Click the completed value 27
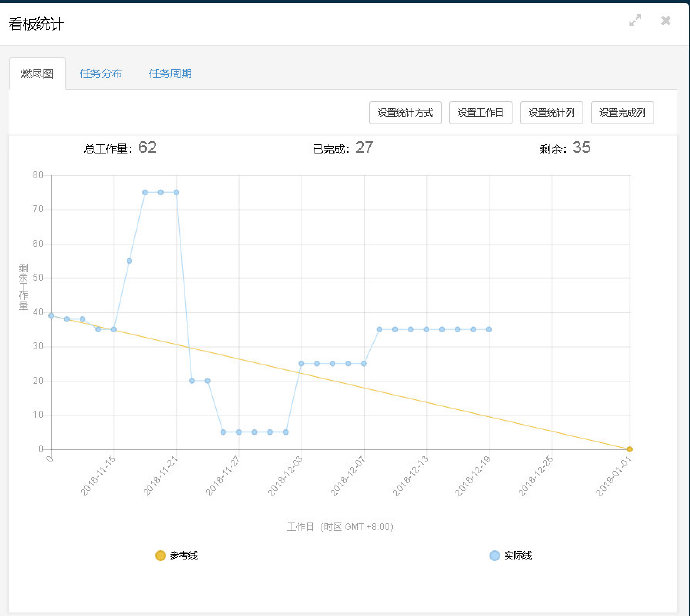 pos(364,147)
